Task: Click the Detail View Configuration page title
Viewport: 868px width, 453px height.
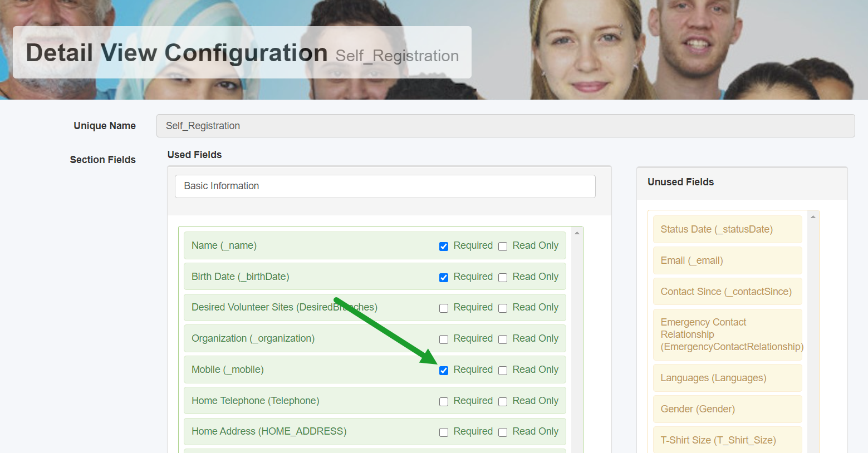Action: (x=176, y=53)
